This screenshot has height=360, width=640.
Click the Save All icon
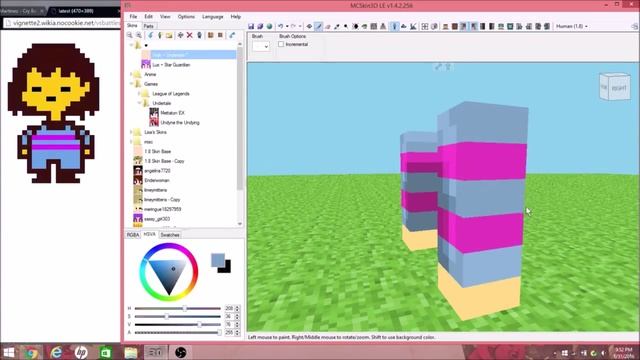260,26
